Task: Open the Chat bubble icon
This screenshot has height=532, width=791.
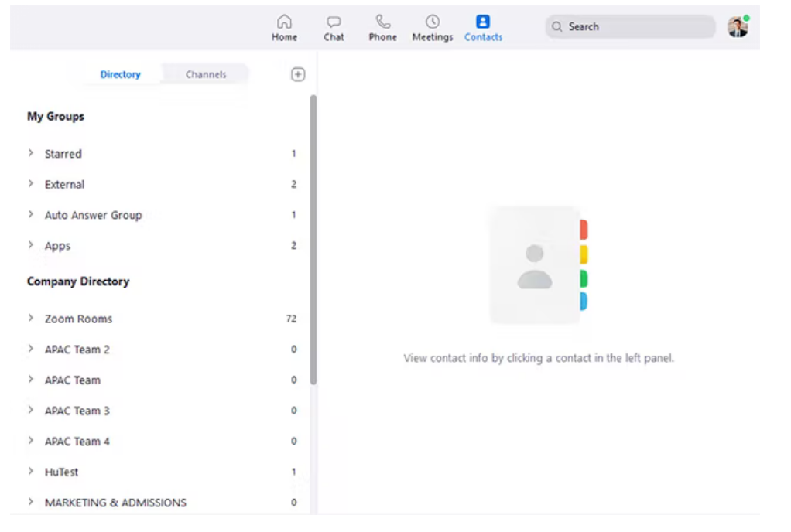Action: (334, 22)
